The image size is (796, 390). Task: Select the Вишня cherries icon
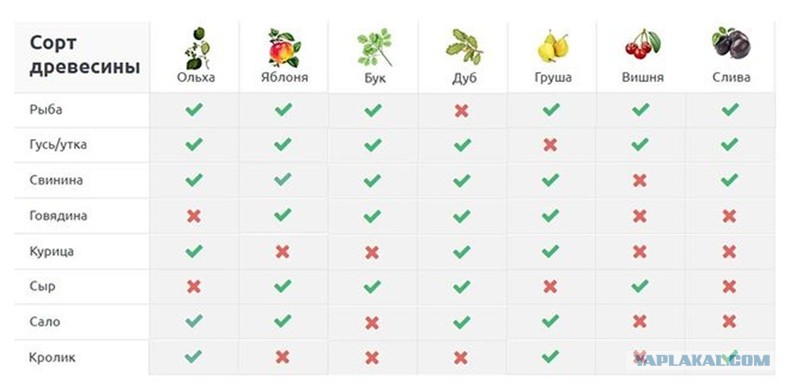pos(643,44)
